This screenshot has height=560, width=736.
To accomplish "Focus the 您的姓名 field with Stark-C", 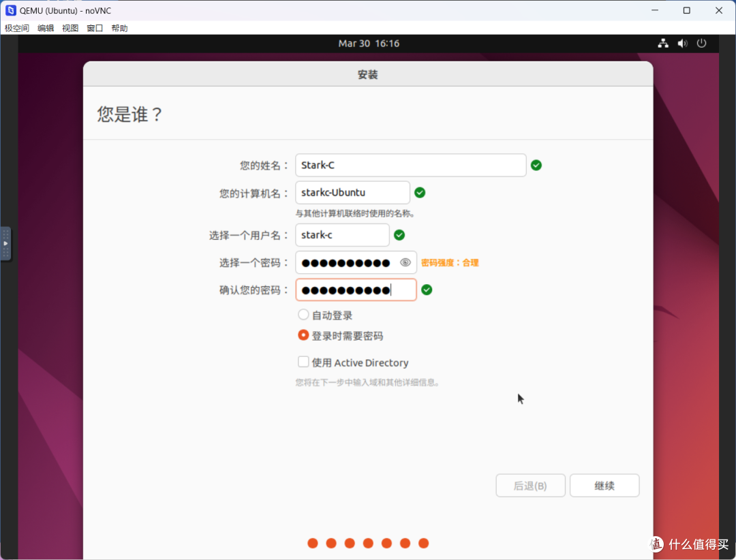I will coord(411,166).
